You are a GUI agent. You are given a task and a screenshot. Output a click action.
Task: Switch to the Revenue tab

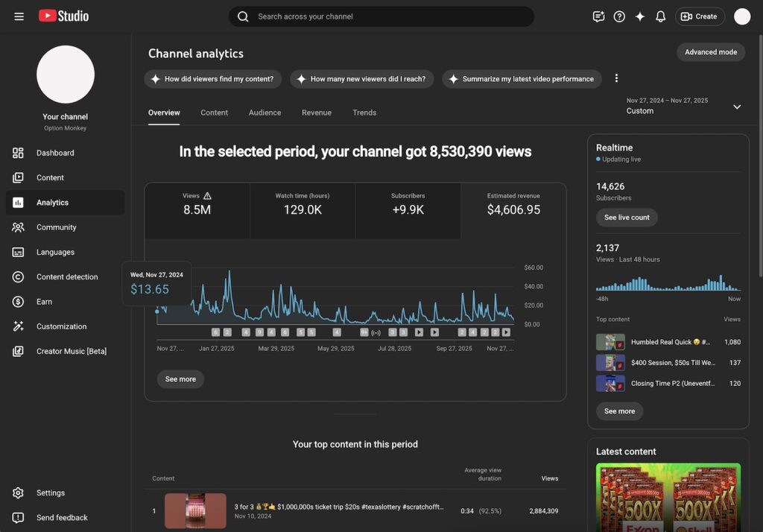316,113
